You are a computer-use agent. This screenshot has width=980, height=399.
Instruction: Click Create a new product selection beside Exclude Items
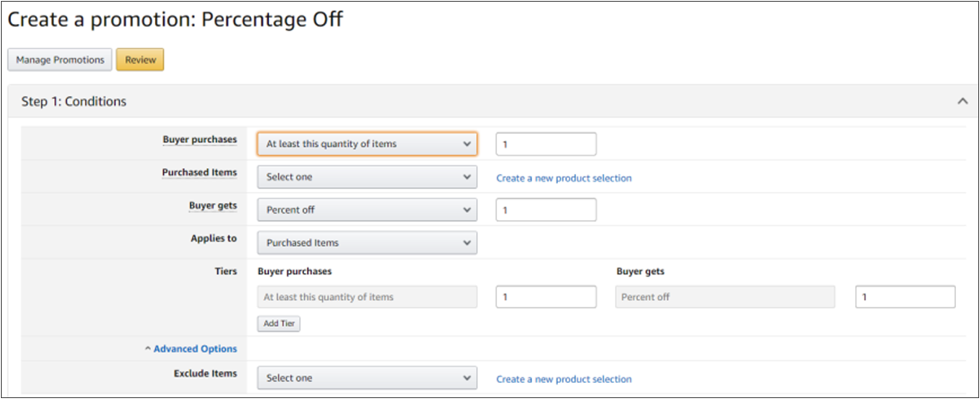click(x=564, y=379)
